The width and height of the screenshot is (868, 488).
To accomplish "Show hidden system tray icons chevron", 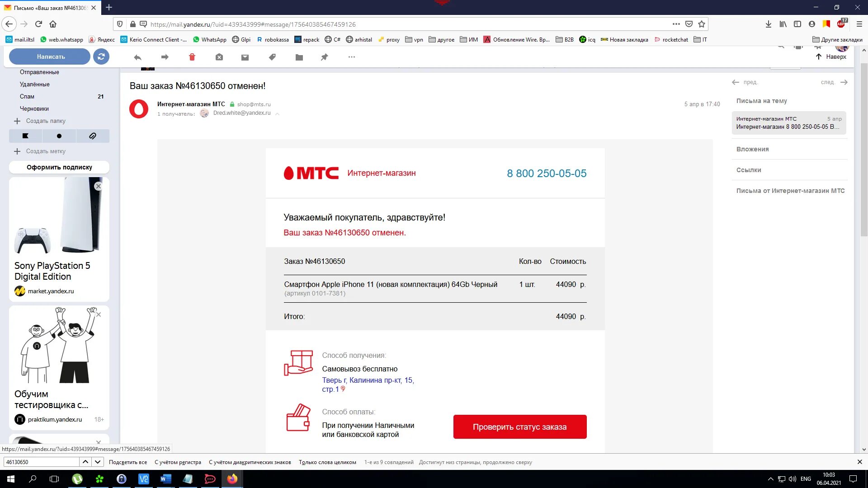I will (770, 479).
